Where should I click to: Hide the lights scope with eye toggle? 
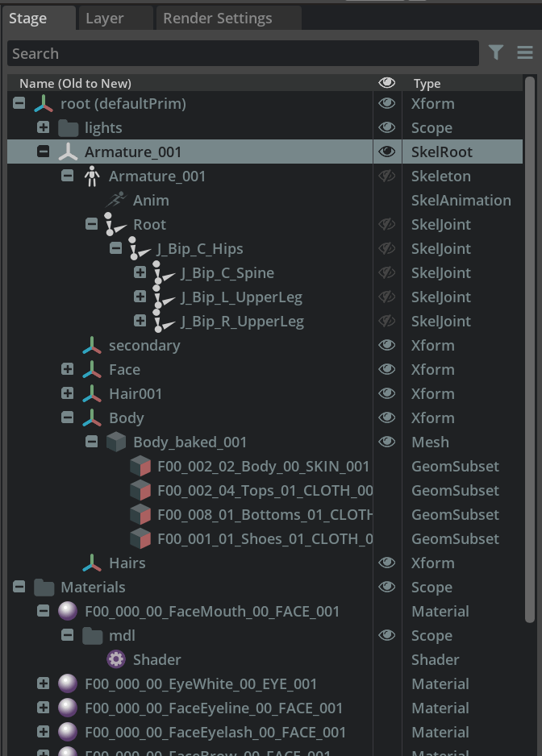(x=387, y=128)
